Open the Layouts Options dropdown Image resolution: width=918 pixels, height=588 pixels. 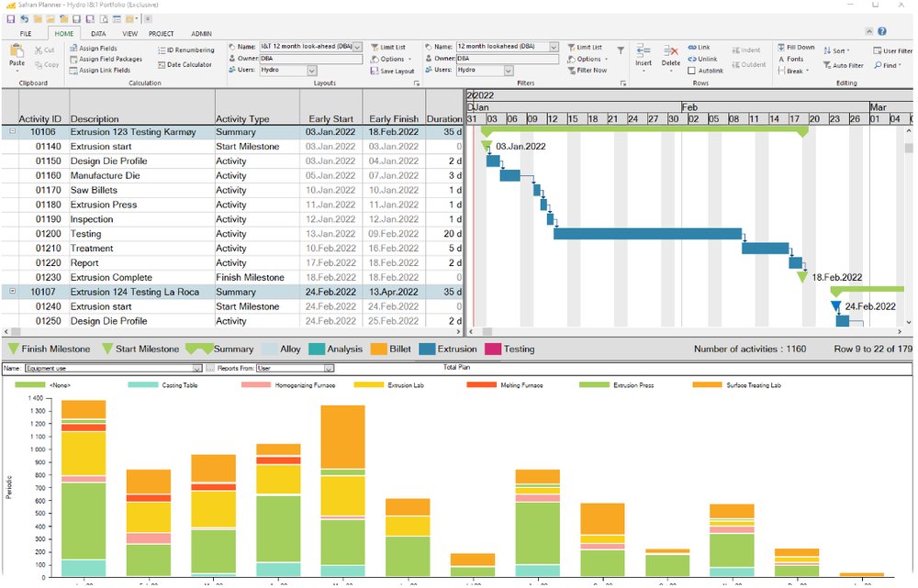coord(391,59)
